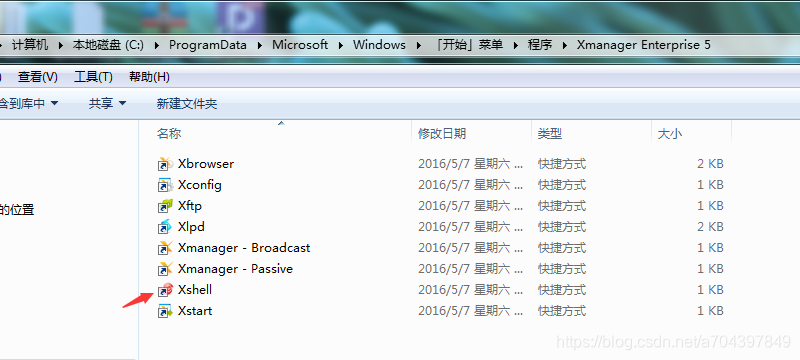Open the 共享 dropdown in toolbar
This screenshot has width=800, height=360.
tap(107, 104)
